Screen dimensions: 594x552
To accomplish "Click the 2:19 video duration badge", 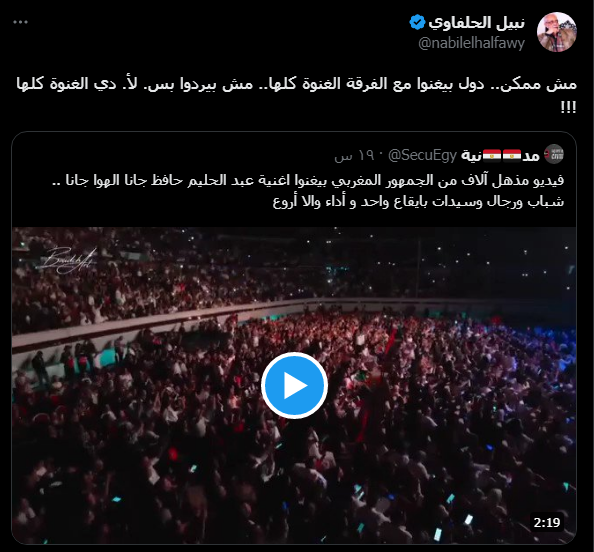I will pyautogui.click(x=547, y=523).
